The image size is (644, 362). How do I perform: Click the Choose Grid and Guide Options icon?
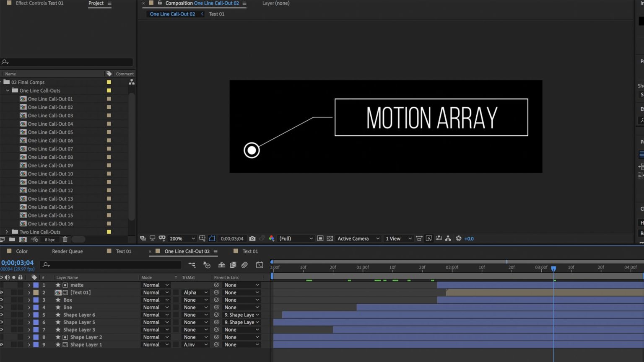coord(203,238)
